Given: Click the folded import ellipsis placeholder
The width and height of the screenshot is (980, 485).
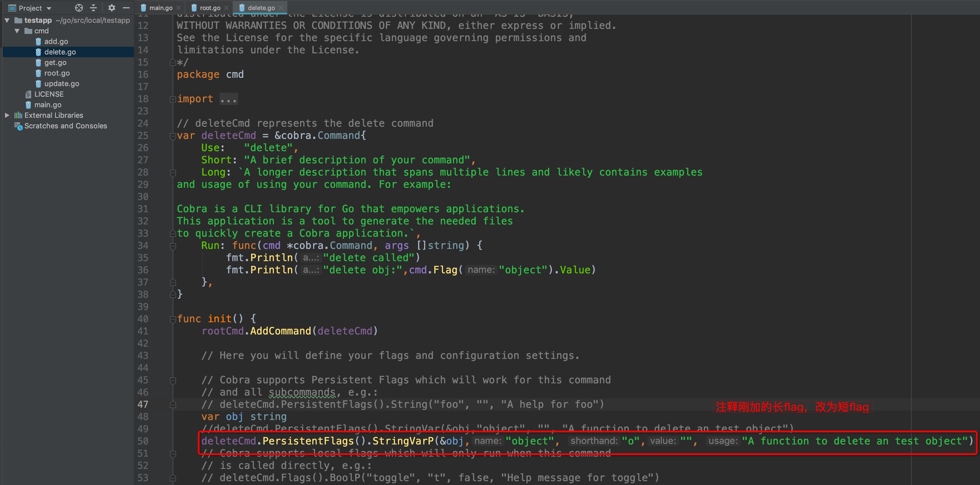Looking at the screenshot, I should [229, 99].
